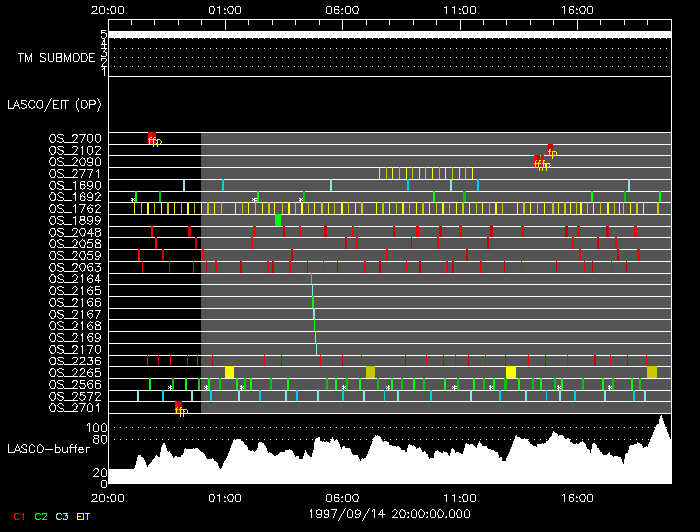Click the rightmost olive block on OS_2265 row
Screen dimensions: 700x532
tap(652, 372)
